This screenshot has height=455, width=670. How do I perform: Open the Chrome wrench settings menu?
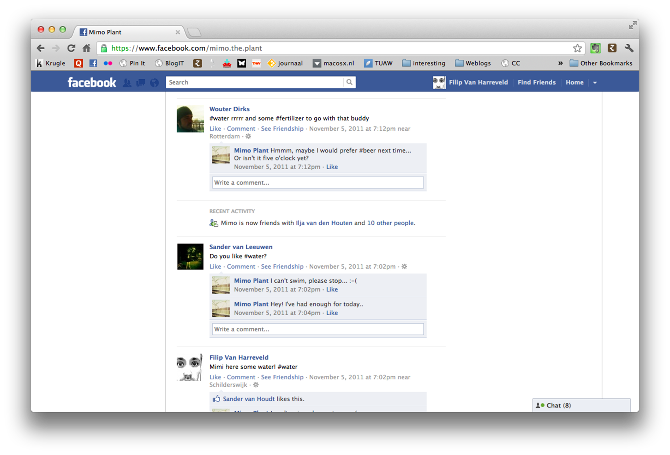click(629, 48)
